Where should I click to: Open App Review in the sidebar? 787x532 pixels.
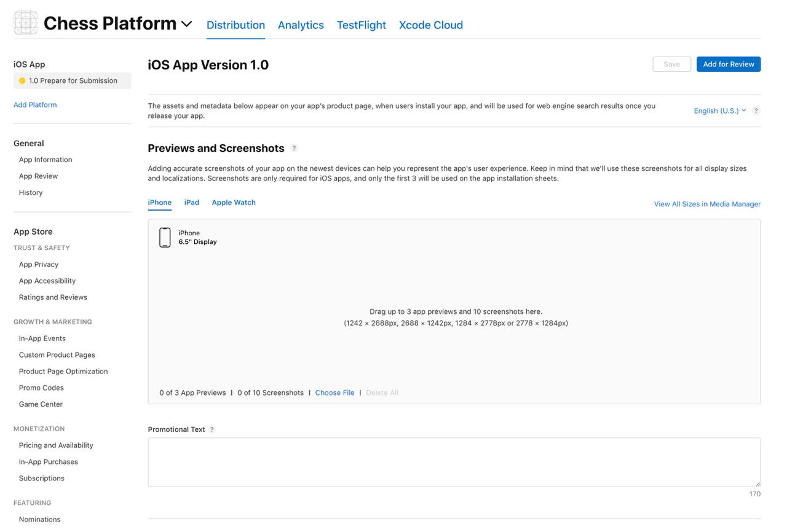coord(38,176)
